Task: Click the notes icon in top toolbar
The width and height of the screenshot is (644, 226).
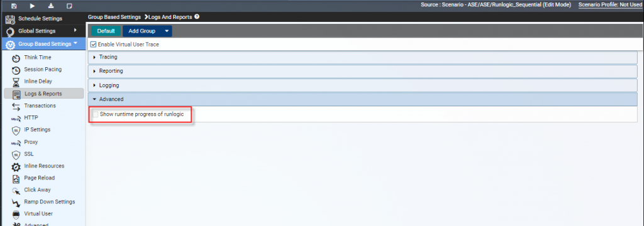Action: (x=69, y=6)
